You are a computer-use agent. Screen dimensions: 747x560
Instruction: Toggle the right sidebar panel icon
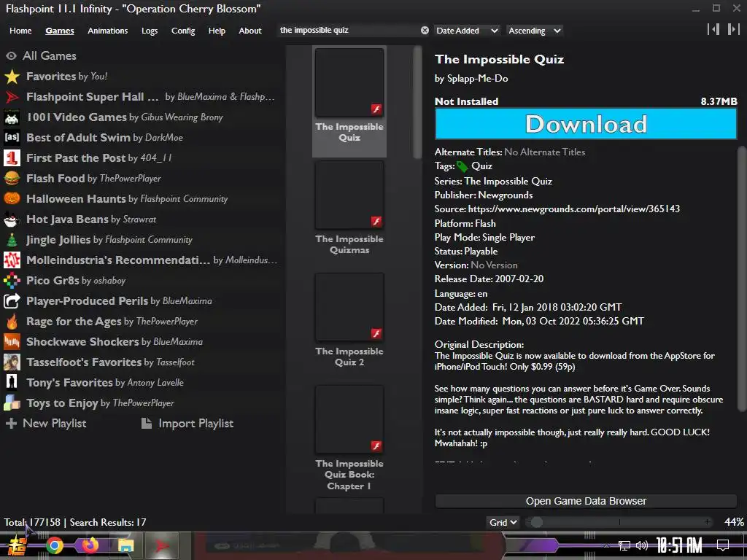tap(733, 29)
